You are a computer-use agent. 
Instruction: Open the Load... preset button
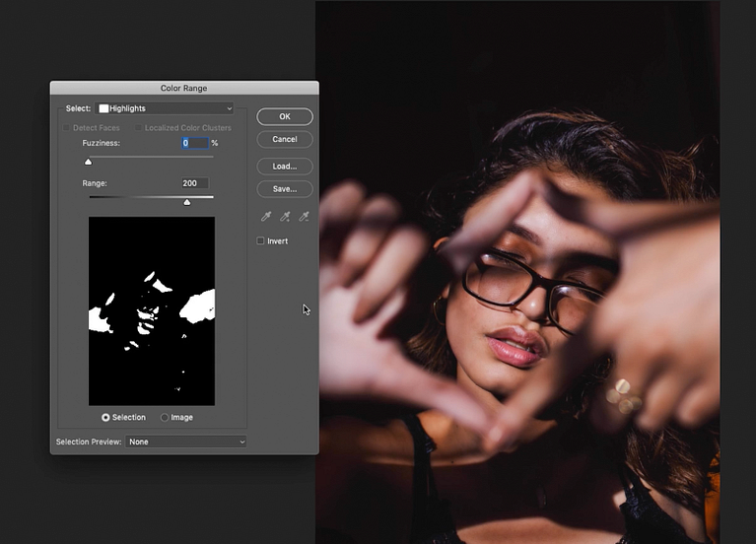[285, 167]
